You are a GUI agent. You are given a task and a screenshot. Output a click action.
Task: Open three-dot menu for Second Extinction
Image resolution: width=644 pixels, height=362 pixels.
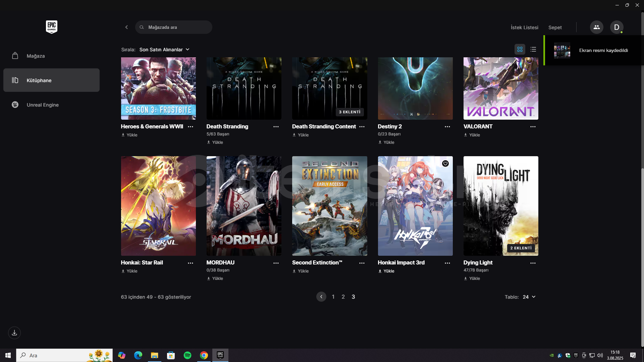pyautogui.click(x=362, y=263)
